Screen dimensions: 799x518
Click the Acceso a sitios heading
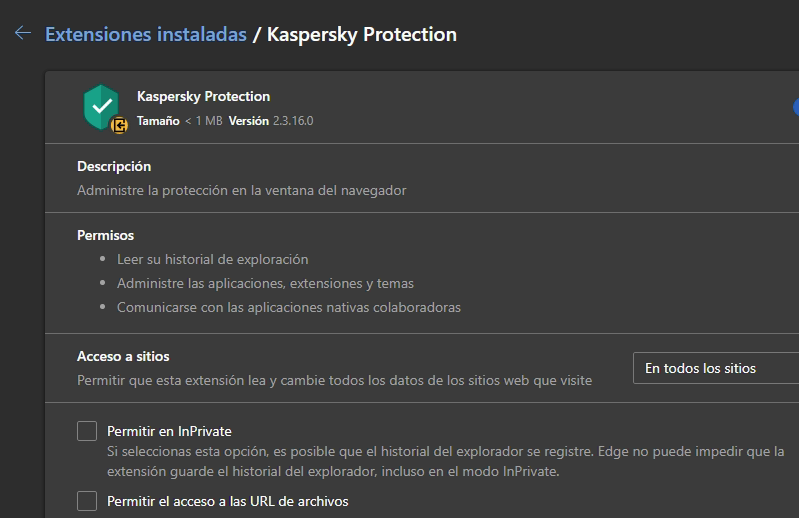tap(123, 356)
